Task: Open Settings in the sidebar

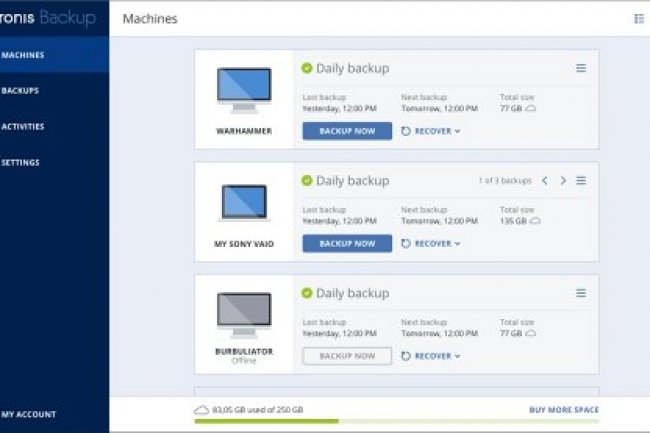Action: pyautogui.click(x=54, y=162)
